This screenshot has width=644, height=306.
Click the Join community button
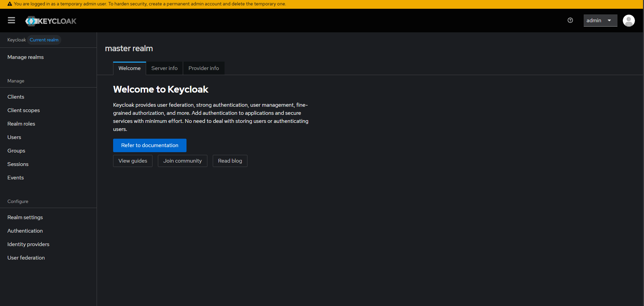click(x=182, y=161)
